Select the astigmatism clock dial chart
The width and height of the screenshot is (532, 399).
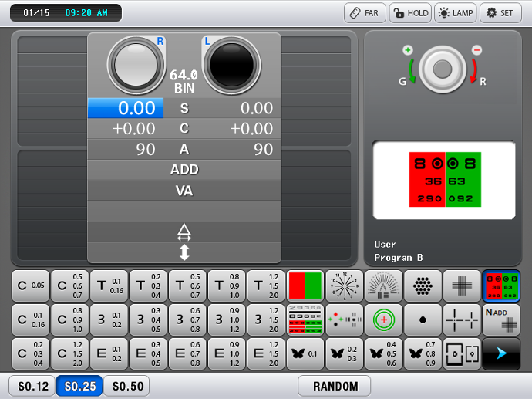[345, 286]
